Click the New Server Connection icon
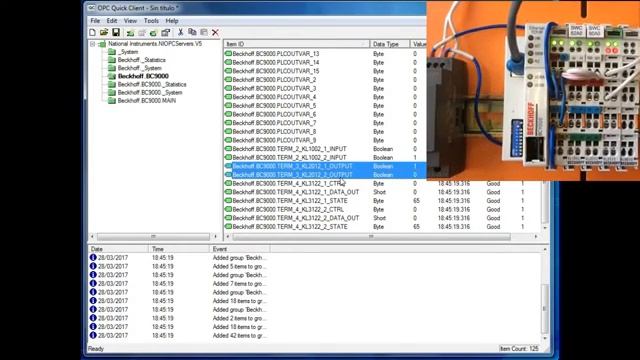Image resolution: width=640 pixels, height=360 pixels. pyautogui.click(x=130, y=33)
